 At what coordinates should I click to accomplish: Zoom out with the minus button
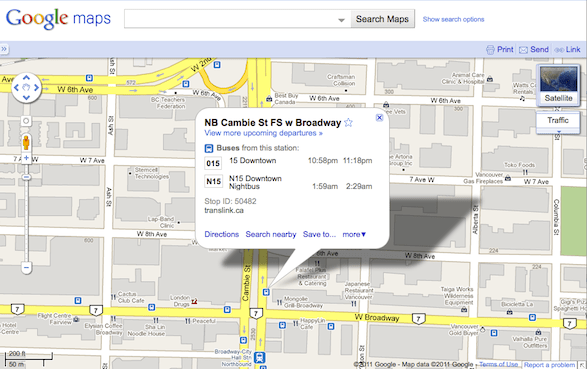(26, 267)
